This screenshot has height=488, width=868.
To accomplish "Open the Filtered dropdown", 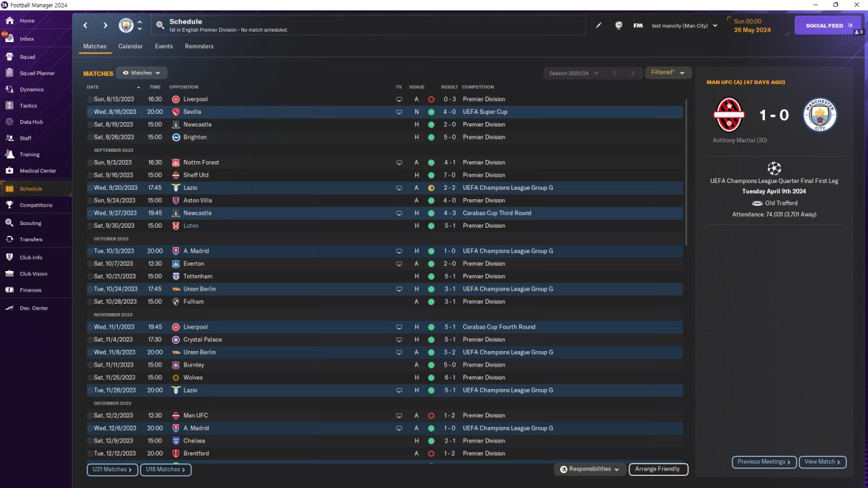I will pos(668,73).
